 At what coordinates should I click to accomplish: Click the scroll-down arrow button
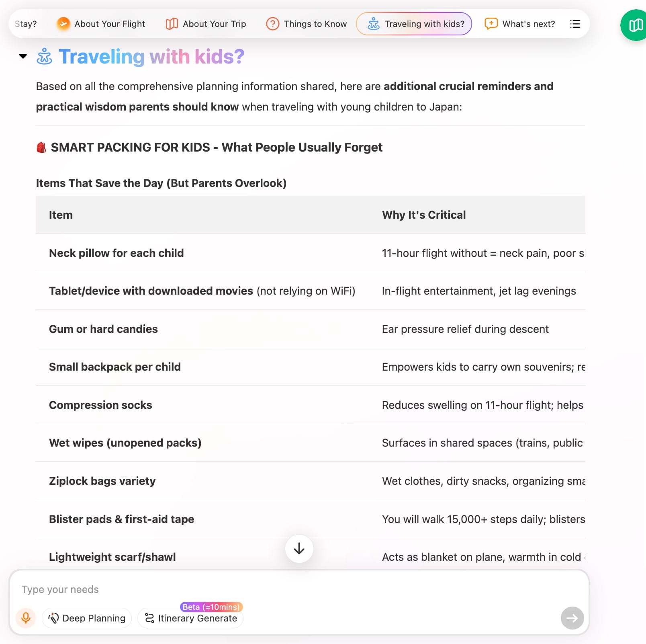(299, 549)
